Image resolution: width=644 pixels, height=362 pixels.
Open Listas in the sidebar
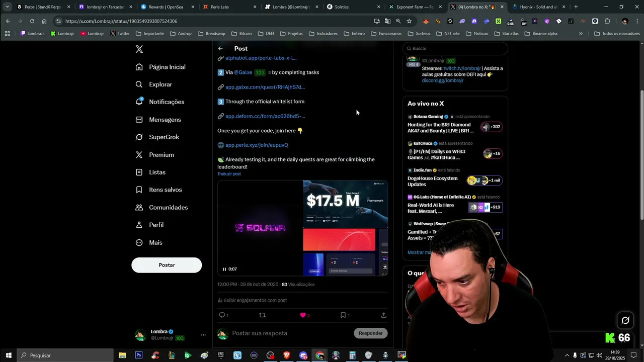click(x=150, y=172)
